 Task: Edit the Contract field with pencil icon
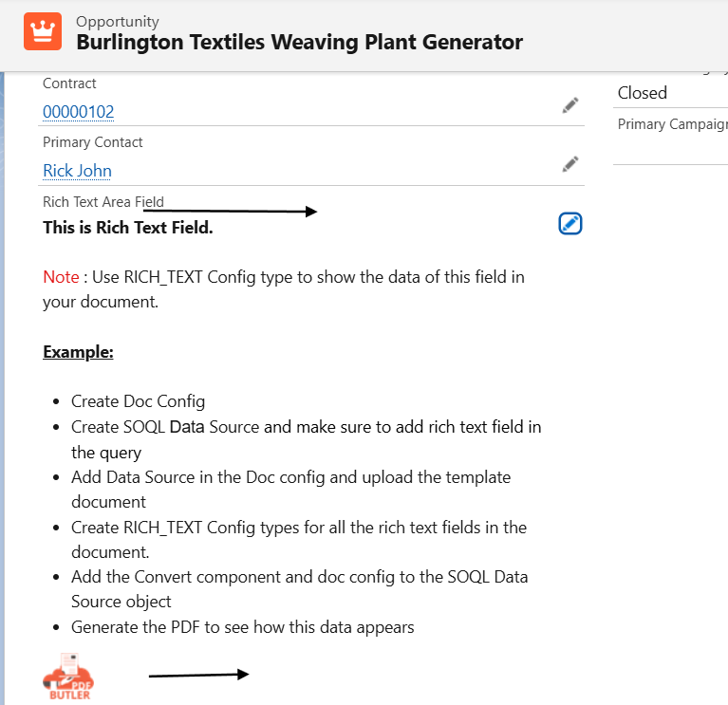click(569, 105)
